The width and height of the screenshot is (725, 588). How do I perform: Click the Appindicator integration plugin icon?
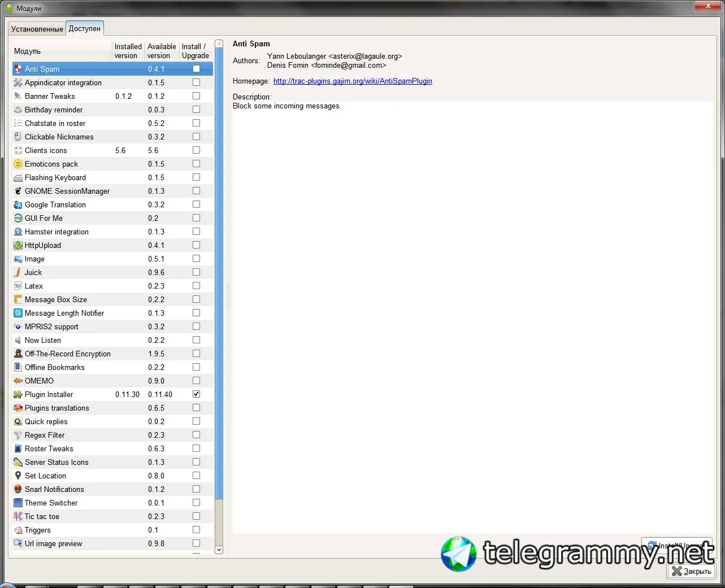[18, 82]
